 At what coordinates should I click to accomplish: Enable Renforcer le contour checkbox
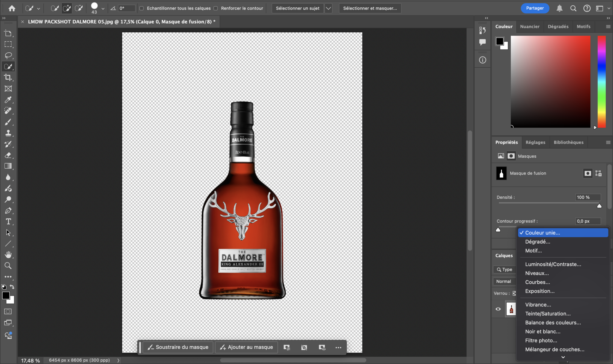click(x=216, y=8)
